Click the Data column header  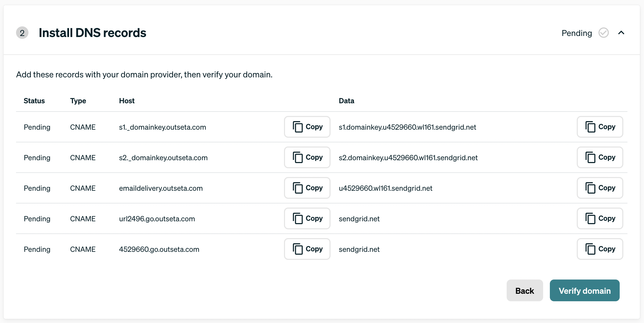(x=346, y=101)
